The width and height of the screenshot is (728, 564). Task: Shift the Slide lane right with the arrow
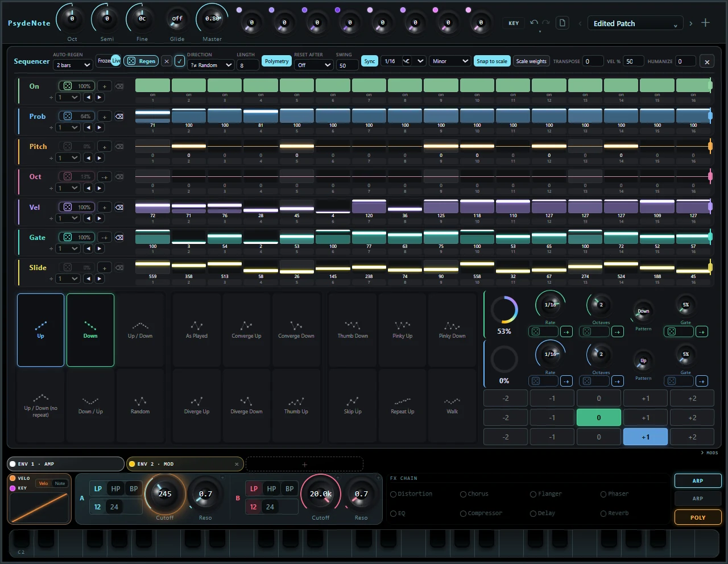click(100, 279)
